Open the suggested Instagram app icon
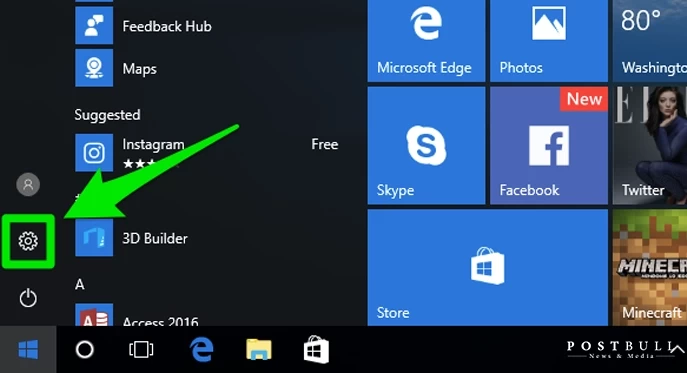 point(94,153)
